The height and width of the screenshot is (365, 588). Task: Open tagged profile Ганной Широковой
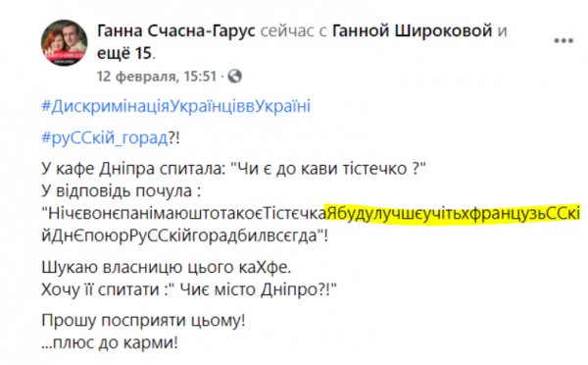413,30
